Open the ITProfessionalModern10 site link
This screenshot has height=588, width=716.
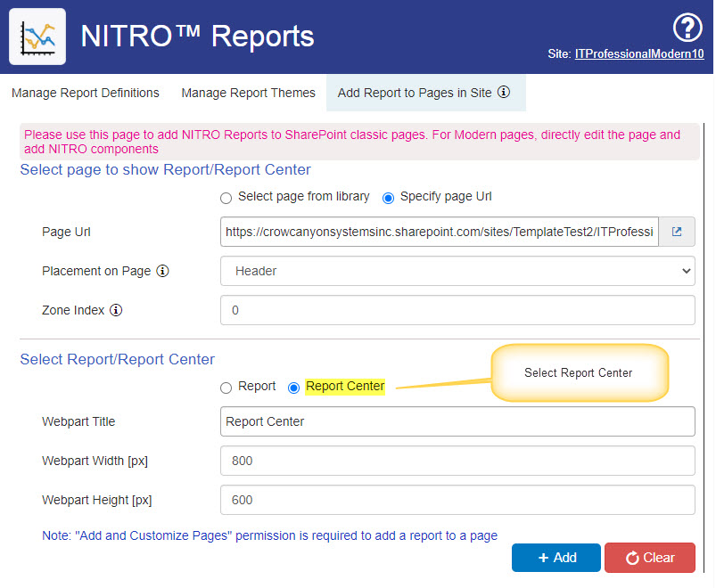(x=638, y=53)
